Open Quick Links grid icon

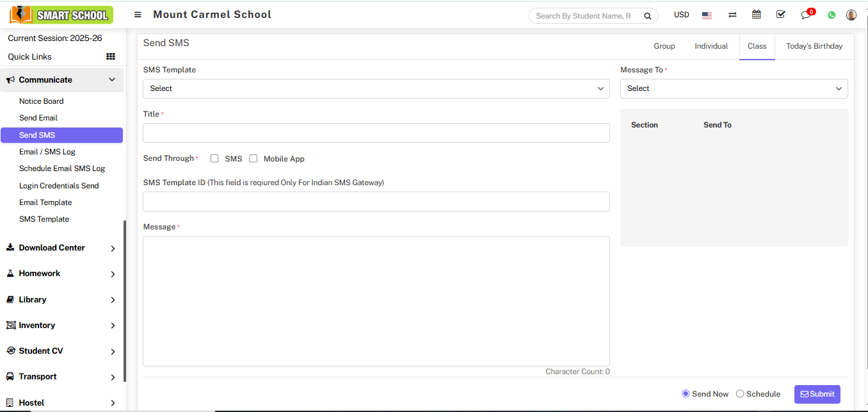[110, 56]
